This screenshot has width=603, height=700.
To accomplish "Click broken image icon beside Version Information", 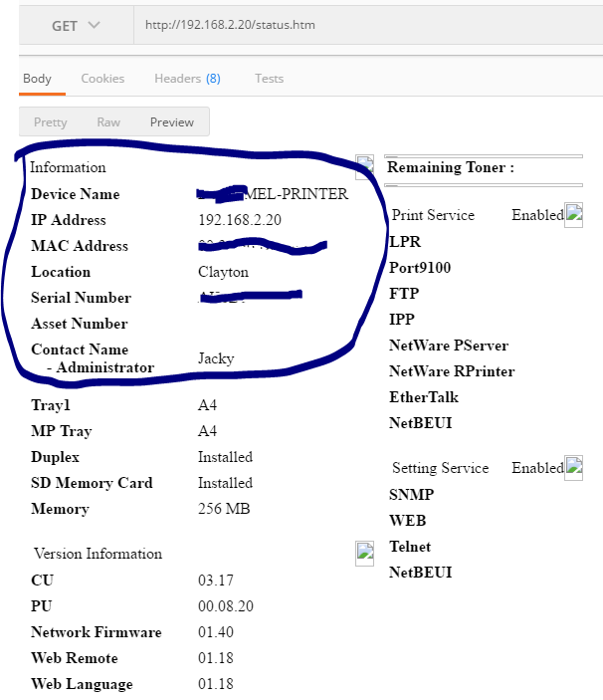I will (365, 554).
